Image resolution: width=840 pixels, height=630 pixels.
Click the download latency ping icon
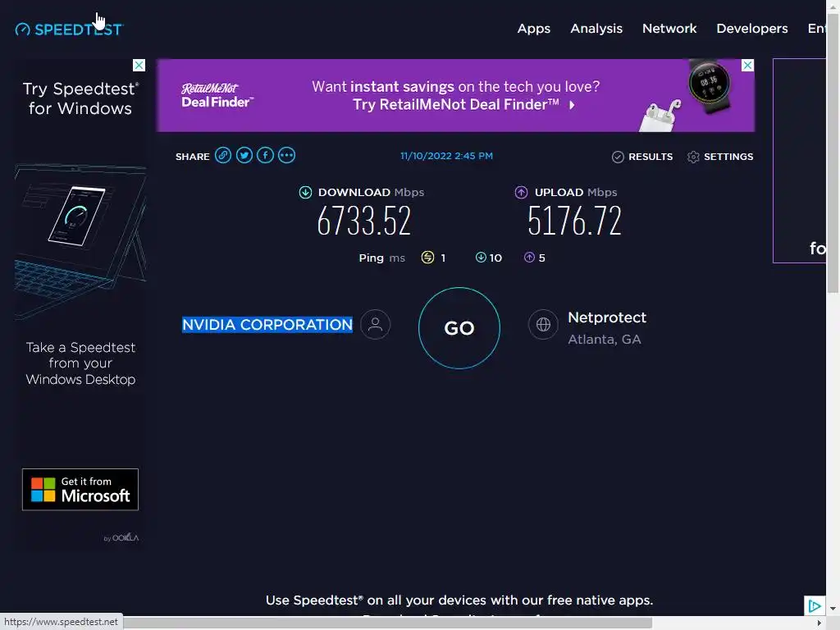481,258
